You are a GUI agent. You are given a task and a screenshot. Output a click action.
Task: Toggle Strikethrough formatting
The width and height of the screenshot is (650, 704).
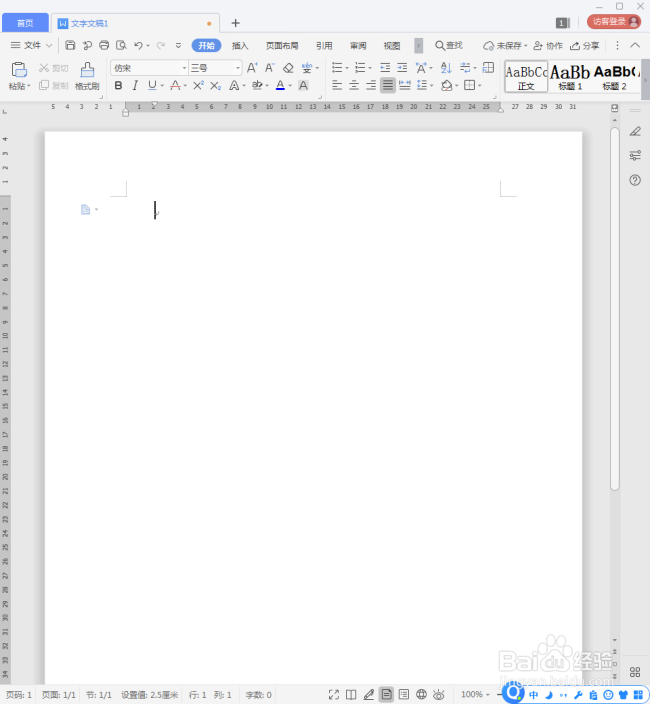(175, 85)
